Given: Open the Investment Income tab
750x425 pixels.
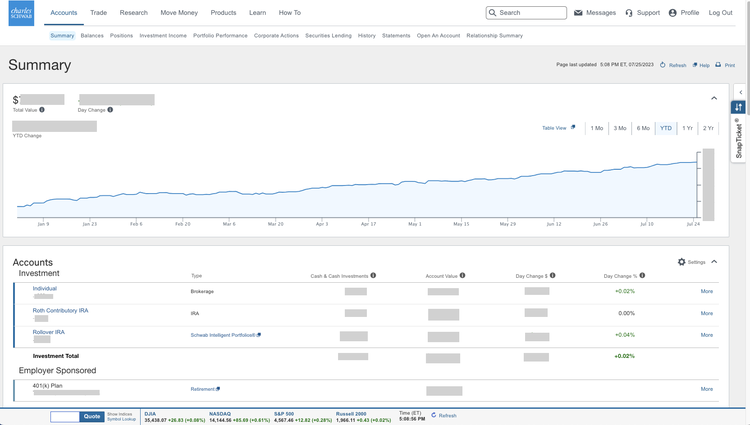Looking at the screenshot, I should pos(163,35).
